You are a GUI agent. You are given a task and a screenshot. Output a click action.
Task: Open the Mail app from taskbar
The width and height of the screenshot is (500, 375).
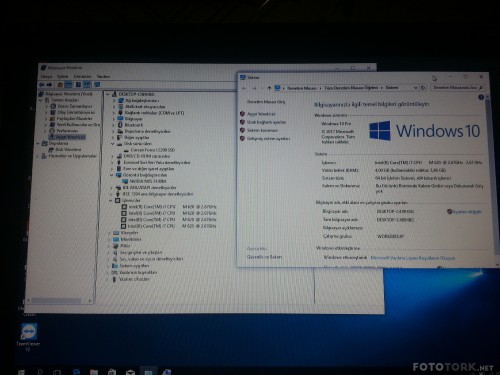click(130, 372)
